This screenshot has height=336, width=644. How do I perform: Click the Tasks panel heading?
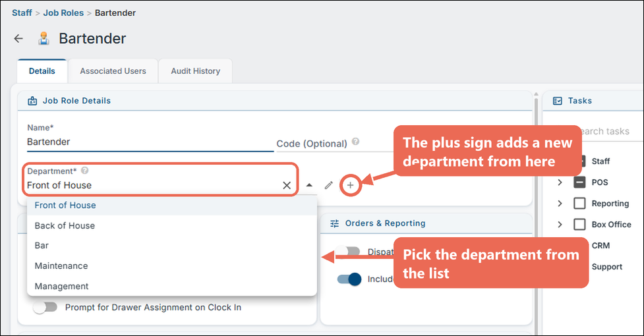pyautogui.click(x=579, y=101)
